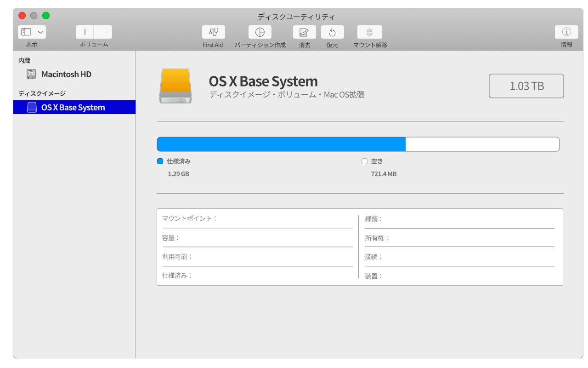This screenshot has height=368, width=588.
Task: Click the 装置 row in the info table
Action: (459, 276)
